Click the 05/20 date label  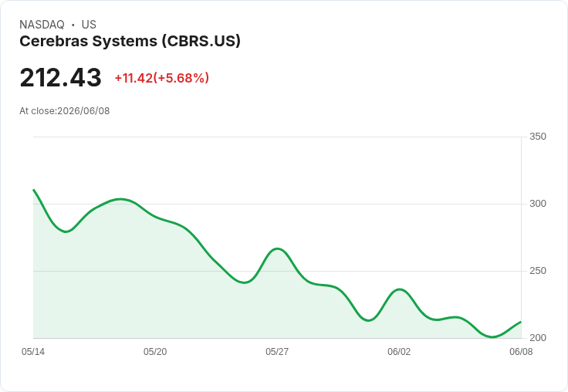tap(155, 352)
